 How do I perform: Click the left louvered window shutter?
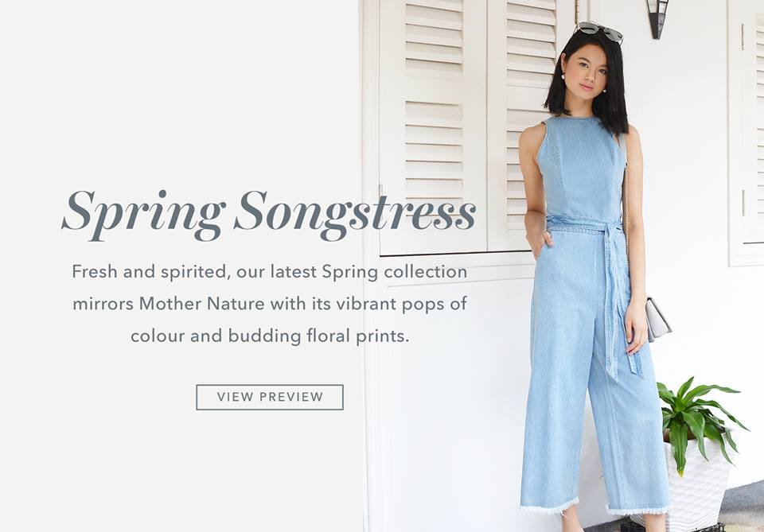(x=433, y=126)
